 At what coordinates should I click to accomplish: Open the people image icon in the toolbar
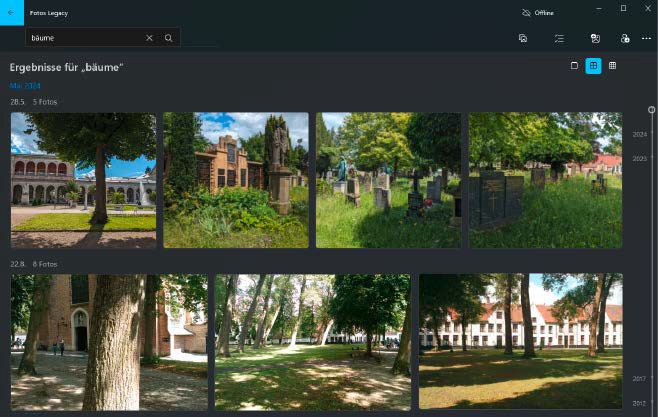595,38
